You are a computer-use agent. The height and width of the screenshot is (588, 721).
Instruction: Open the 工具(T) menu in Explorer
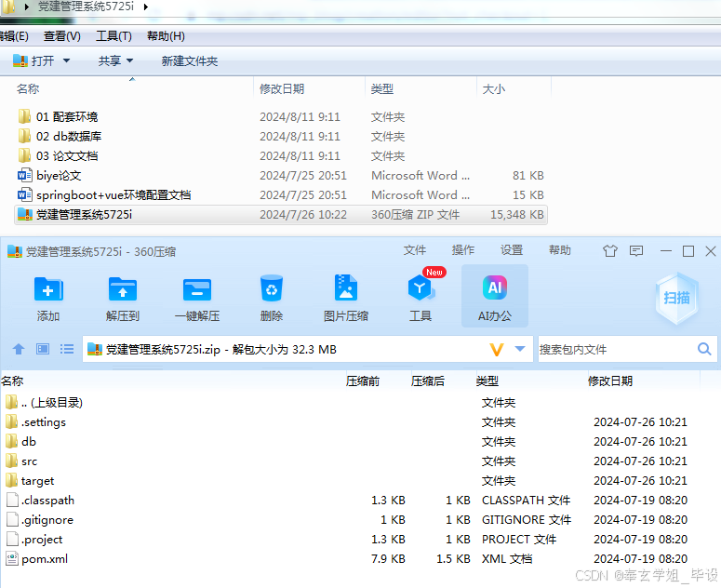coord(113,36)
